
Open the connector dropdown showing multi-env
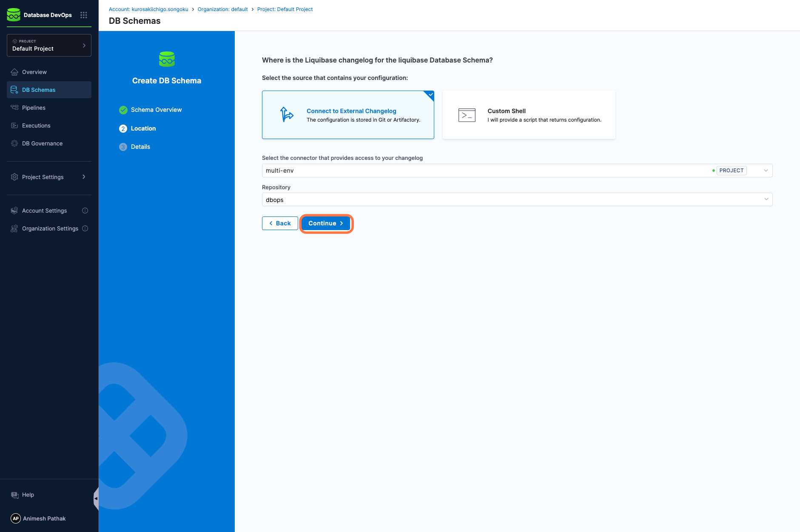[517, 171]
